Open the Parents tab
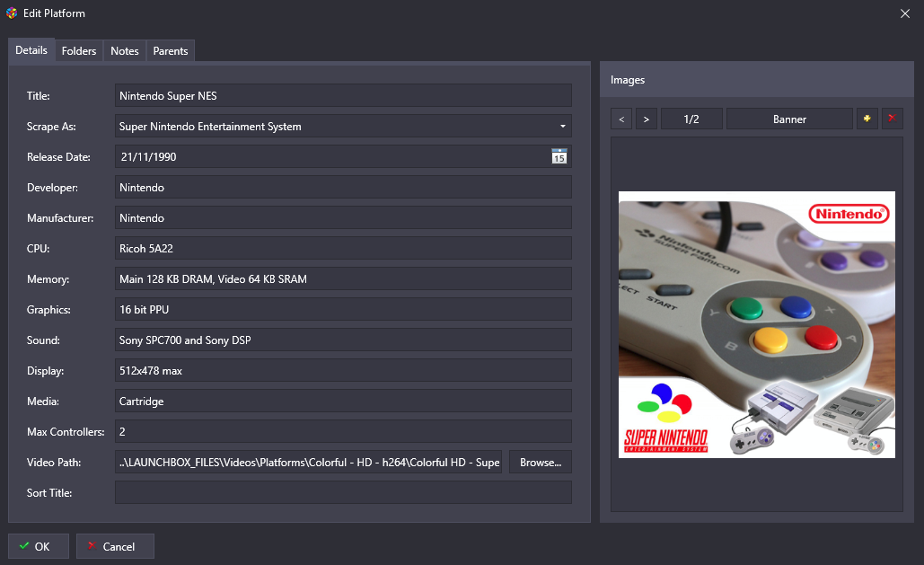The width and height of the screenshot is (924, 565). [x=171, y=50]
